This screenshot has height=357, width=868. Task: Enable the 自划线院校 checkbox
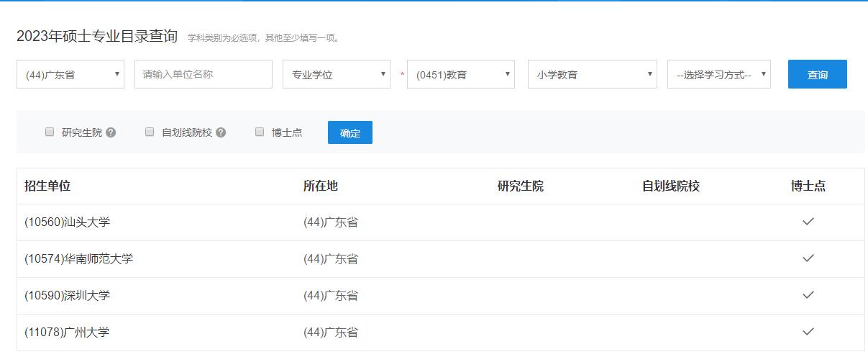[x=150, y=132]
